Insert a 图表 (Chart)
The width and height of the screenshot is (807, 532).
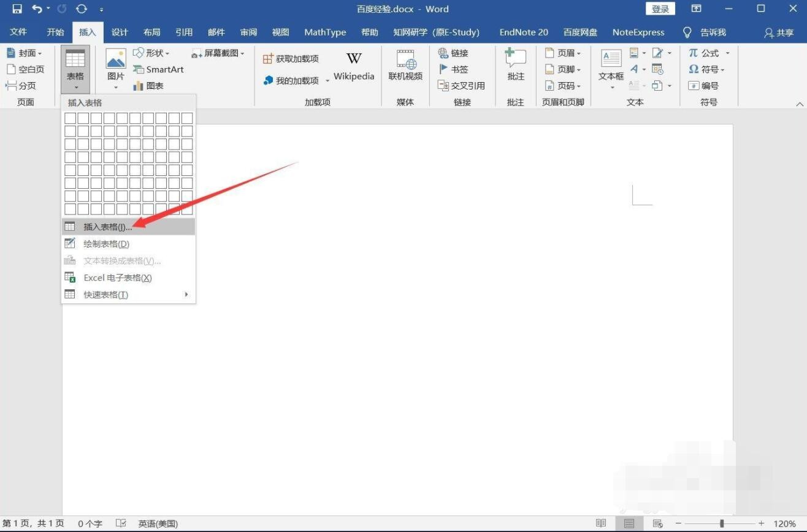click(148, 86)
